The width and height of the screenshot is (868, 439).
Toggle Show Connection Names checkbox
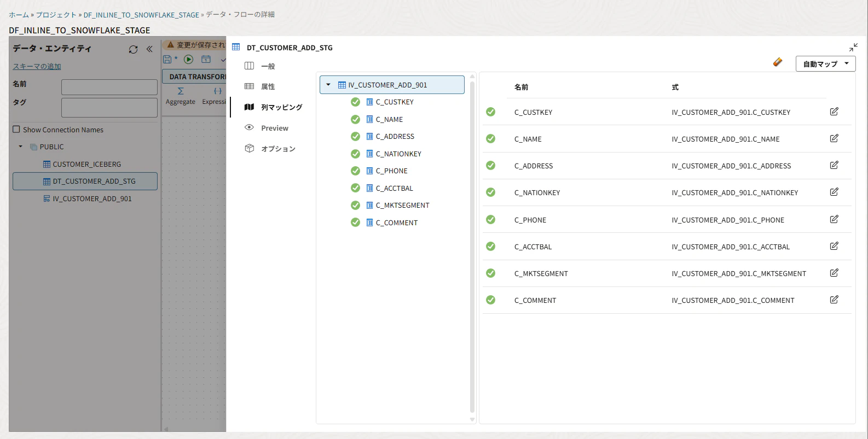click(x=16, y=130)
